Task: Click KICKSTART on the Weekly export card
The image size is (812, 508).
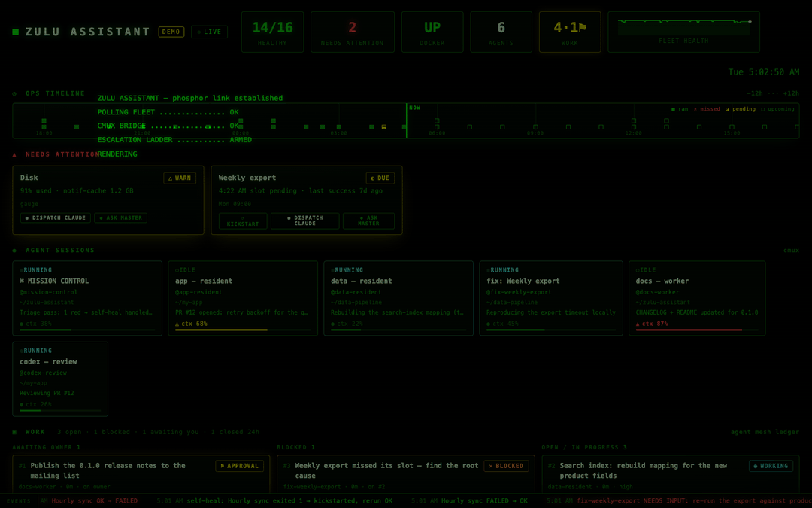Action: 243,221
